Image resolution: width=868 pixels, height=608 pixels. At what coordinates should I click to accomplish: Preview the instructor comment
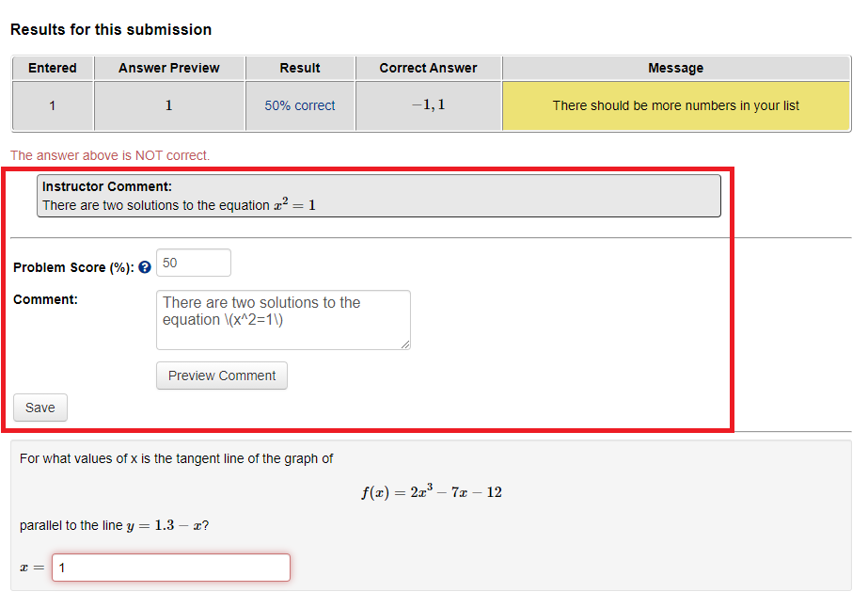point(222,376)
